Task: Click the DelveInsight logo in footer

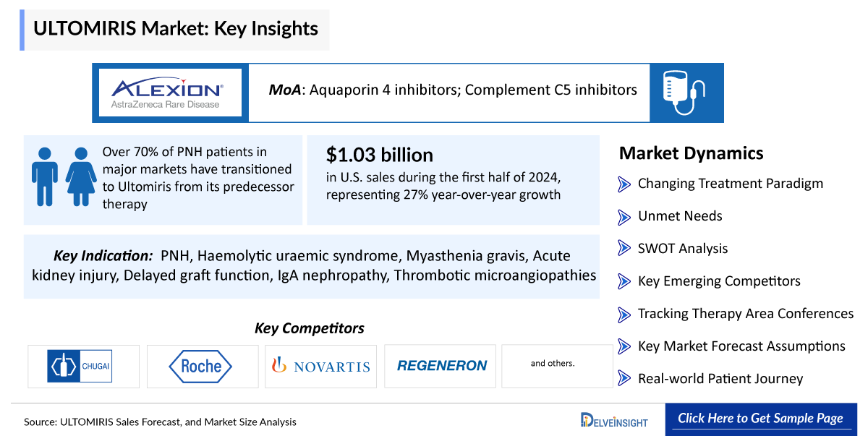Action: pyautogui.click(x=614, y=419)
